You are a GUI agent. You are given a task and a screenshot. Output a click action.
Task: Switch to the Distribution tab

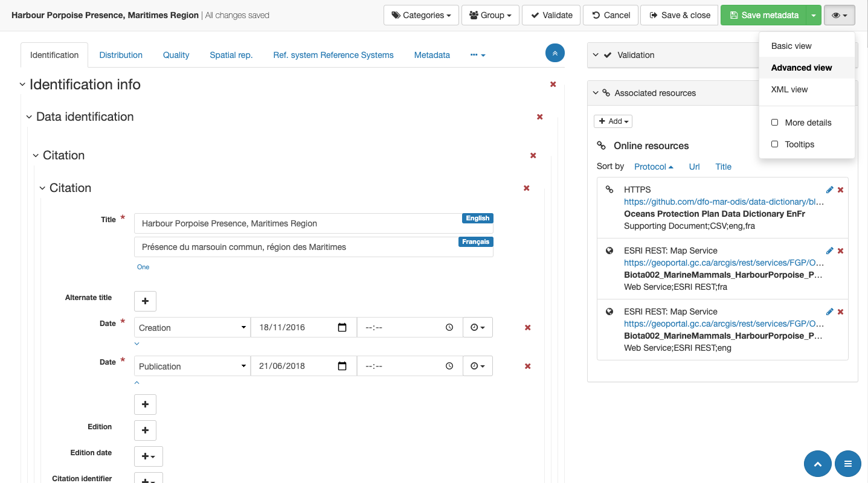(x=121, y=55)
